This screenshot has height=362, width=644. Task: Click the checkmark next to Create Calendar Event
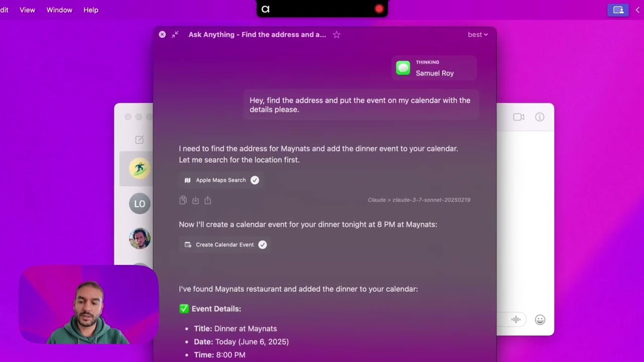click(x=262, y=244)
